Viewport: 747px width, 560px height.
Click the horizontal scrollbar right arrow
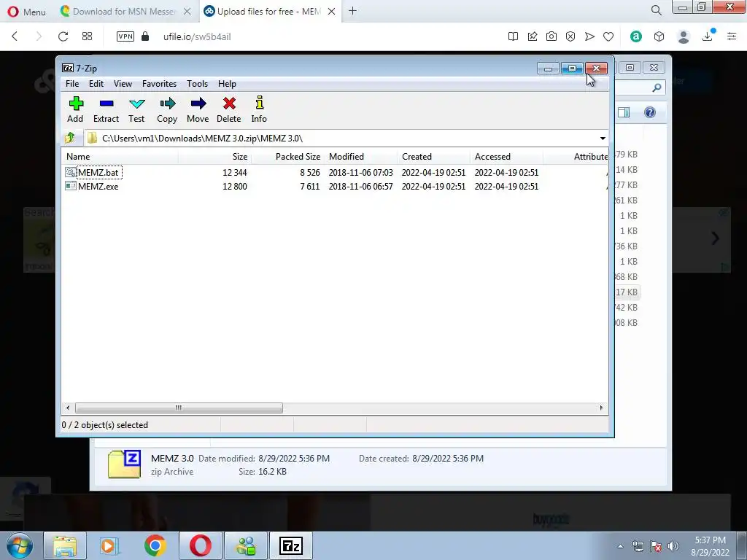click(601, 408)
